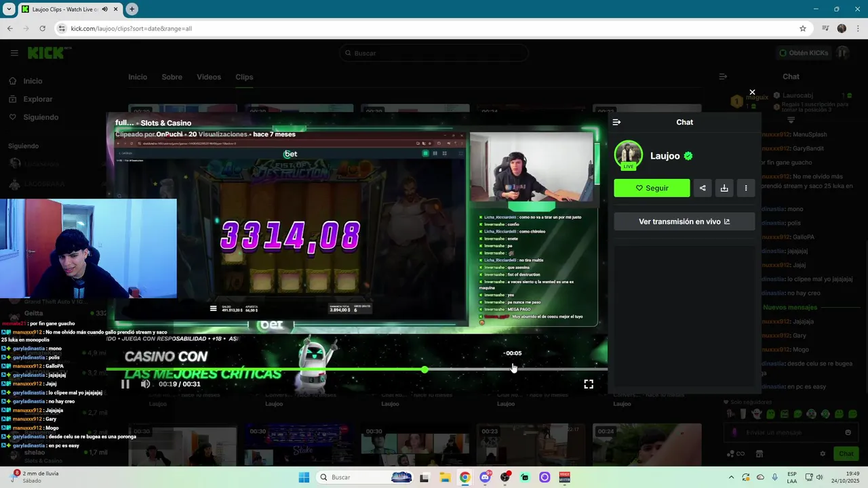
Task: Go back in the browser
Action: tap(9, 28)
